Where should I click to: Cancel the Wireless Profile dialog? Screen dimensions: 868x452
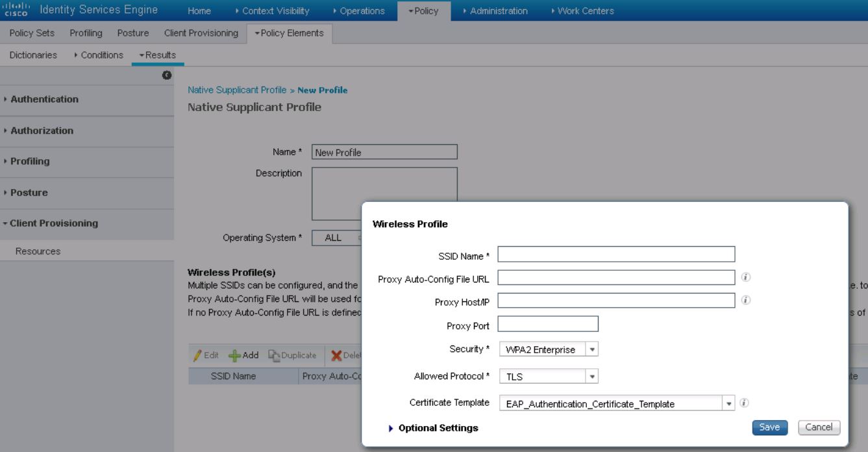tap(819, 427)
